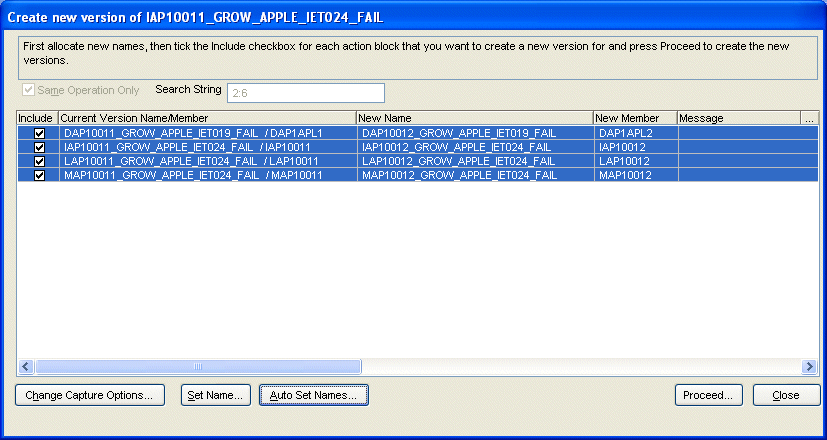Click the horizontal scrollbar right arrow
The width and height of the screenshot is (827, 440).
(x=811, y=367)
